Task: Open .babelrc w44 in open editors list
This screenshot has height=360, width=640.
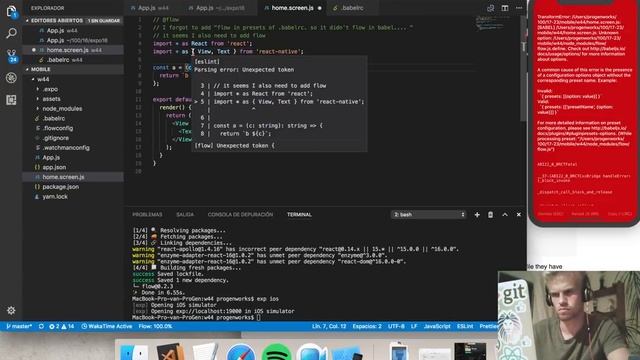Action: click(73, 60)
